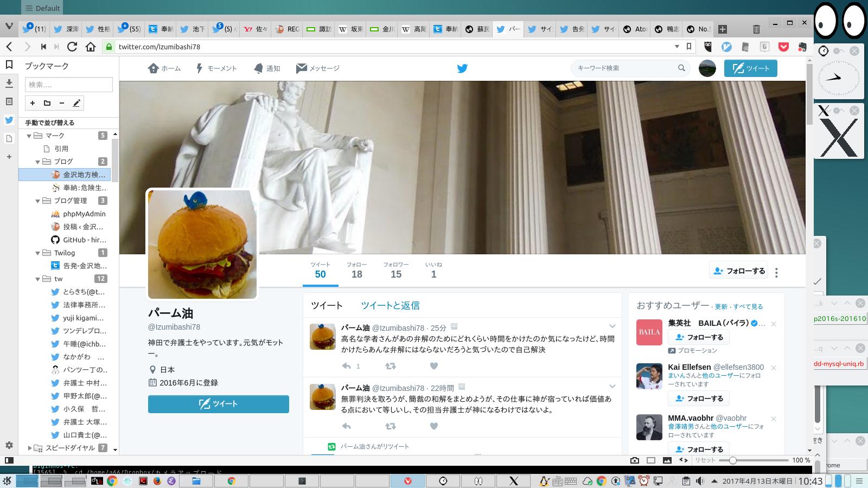Screen dimensions: 868x488
Task: Click ツイート button under profile bio
Action: pos(219,404)
